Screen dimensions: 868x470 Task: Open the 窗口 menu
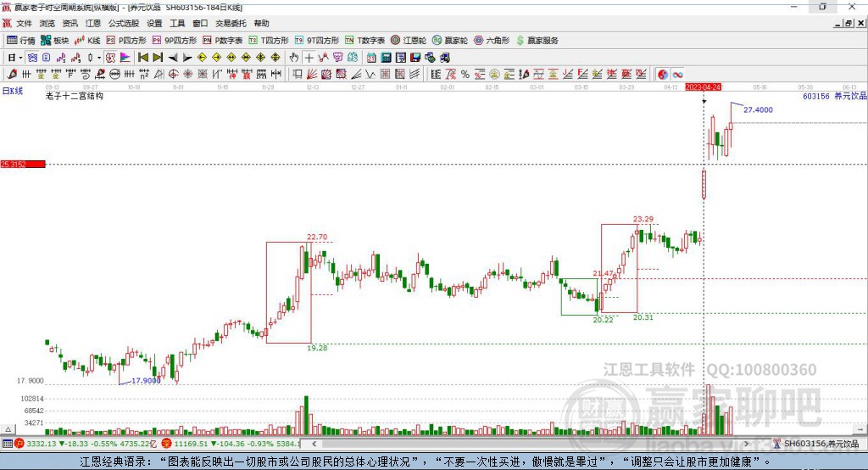pos(200,23)
